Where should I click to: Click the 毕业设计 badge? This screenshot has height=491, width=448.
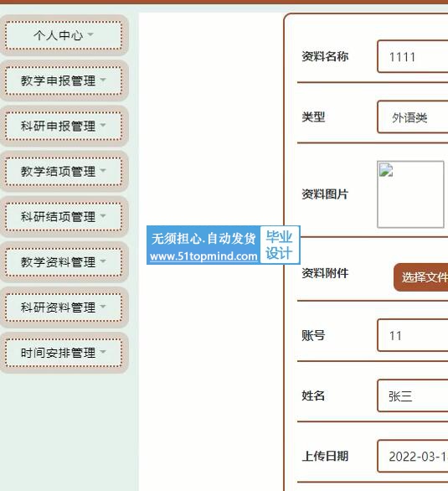point(280,245)
